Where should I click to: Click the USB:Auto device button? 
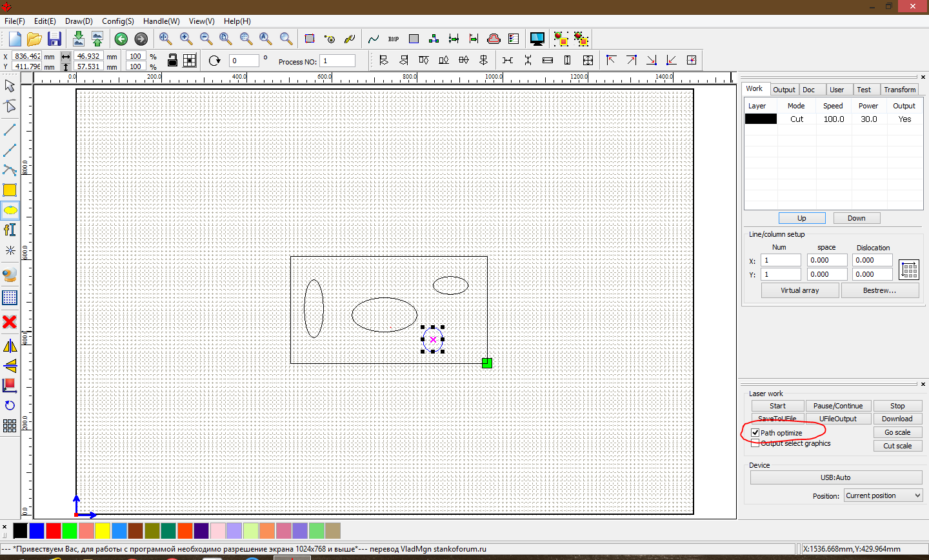[x=835, y=477]
